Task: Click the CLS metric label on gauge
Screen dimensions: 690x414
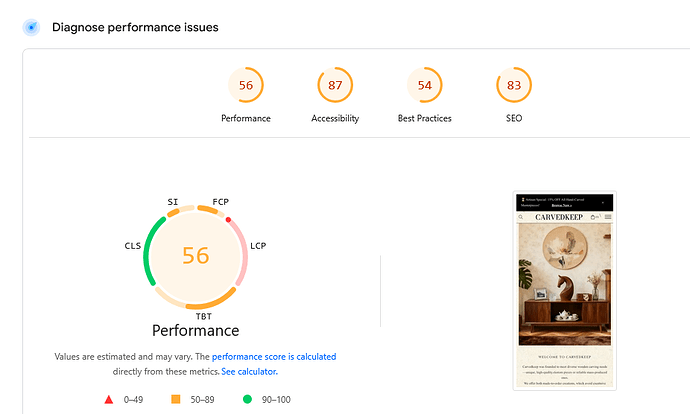Action: [133, 245]
